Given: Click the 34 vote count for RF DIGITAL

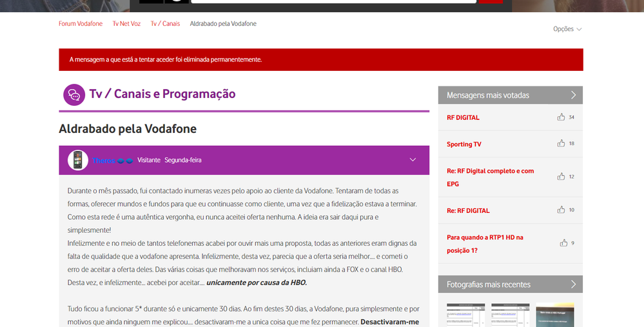Looking at the screenshot, I should [571, 117].
